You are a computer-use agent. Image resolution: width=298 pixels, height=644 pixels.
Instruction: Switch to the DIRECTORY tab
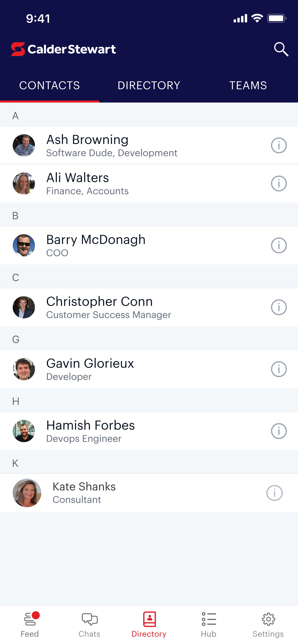[149, 86]
